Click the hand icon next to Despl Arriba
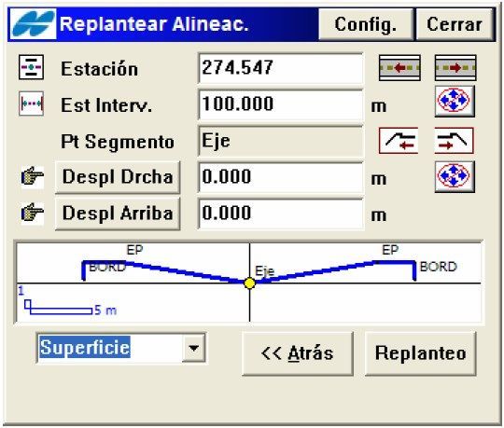 click(x=32, y=213)
